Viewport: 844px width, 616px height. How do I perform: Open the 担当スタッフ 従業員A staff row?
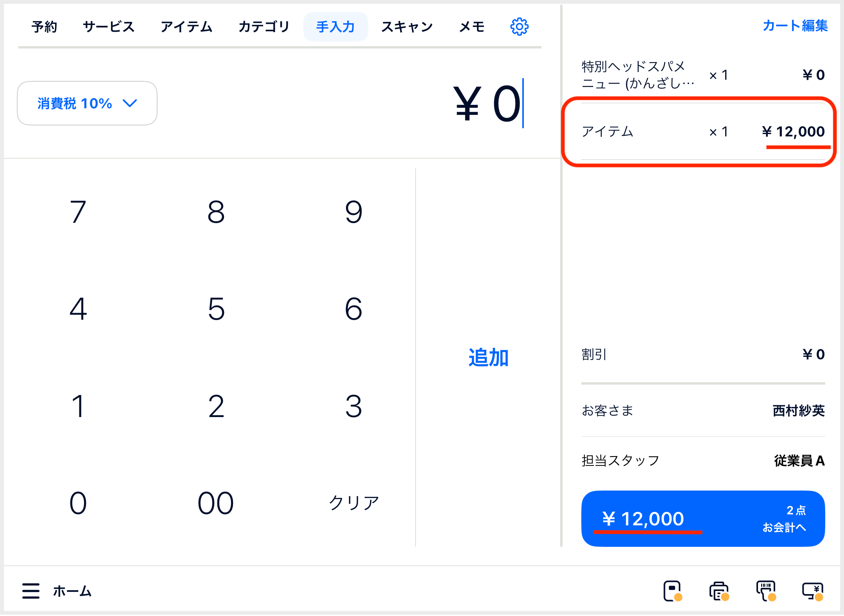coord(703,460)
